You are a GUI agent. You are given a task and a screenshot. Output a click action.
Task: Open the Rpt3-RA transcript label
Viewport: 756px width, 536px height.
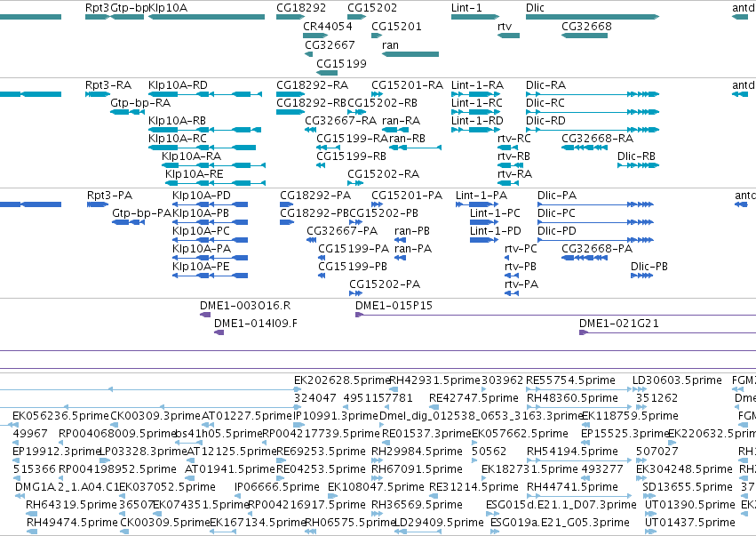click(x=108, y=85)
